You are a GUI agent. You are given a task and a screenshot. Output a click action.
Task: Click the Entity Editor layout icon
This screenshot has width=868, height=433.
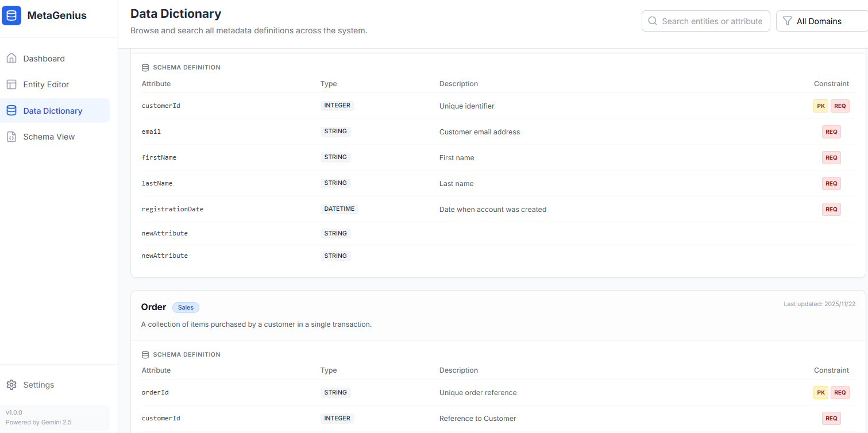(x=11, y=84)
